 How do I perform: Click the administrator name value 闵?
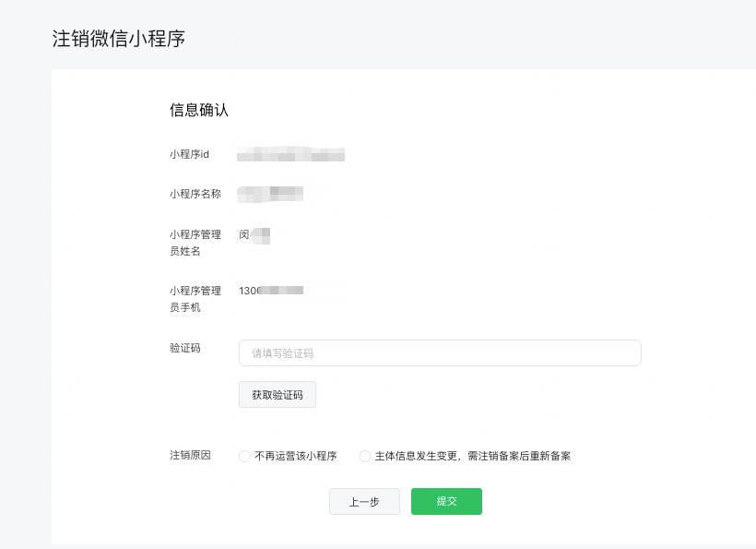click(x=254, y=235)
